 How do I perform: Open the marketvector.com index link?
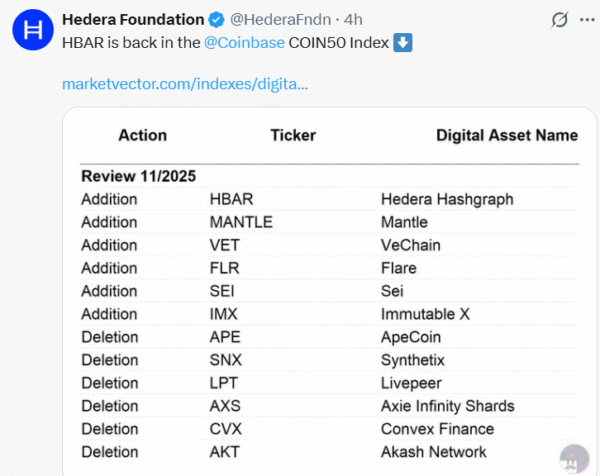pos(184,83)
